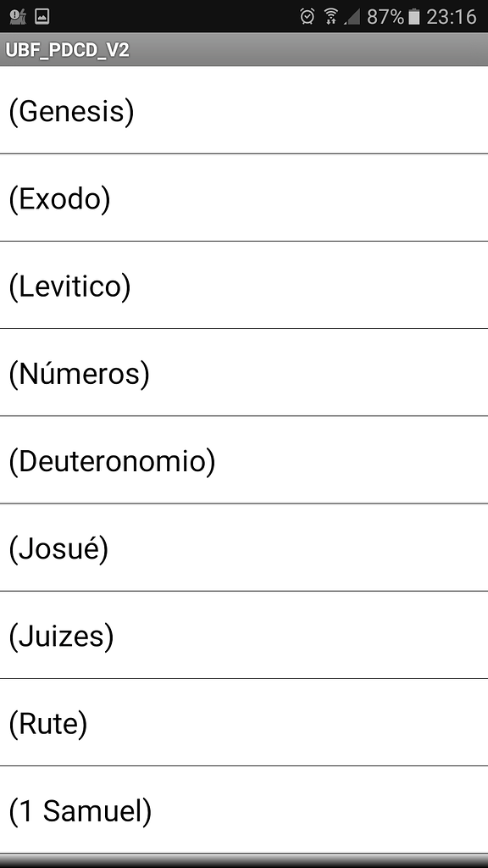Screen dimensions: 488x868
Task: Select the (Rute) list item
Action: tap(244, 722)
